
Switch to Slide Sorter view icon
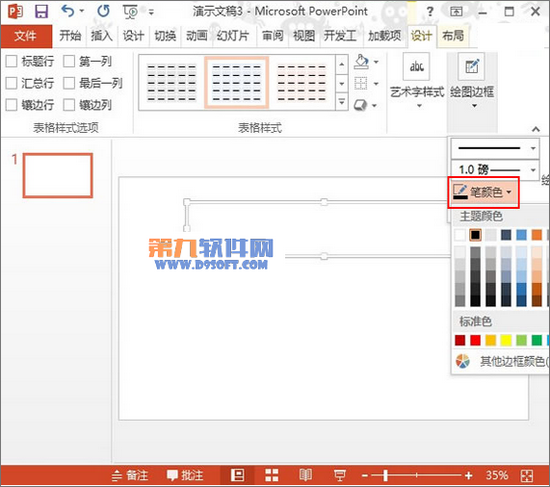click(271, 475)
